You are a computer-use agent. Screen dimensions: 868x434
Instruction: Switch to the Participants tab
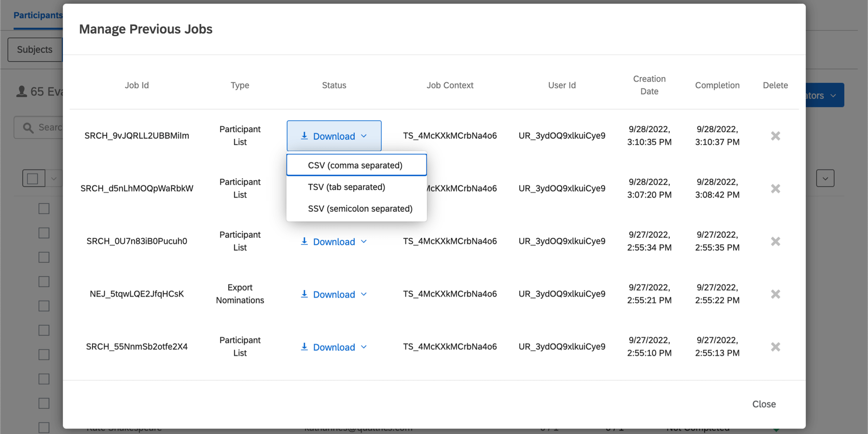(x=37, y=15)
